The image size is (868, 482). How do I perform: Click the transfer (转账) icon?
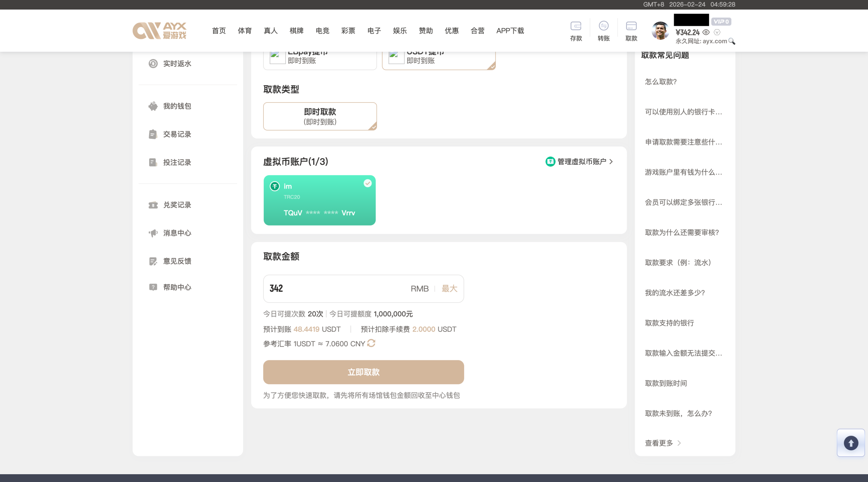604,26
